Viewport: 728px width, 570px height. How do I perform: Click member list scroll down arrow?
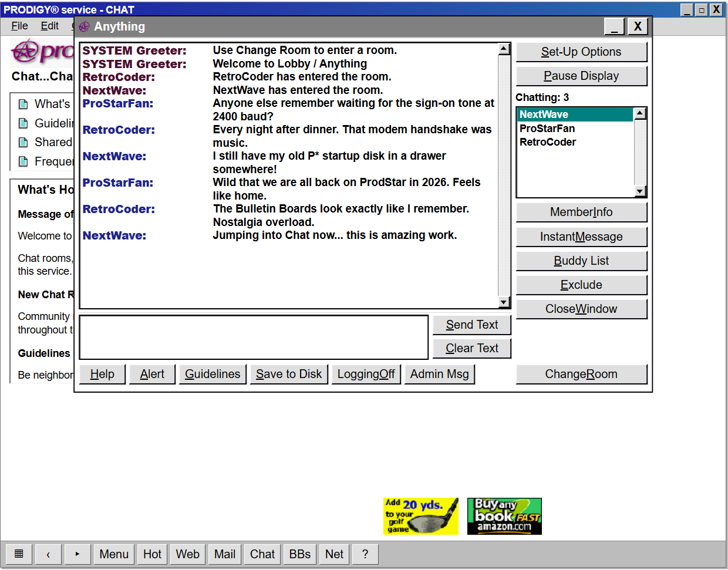pyautogui.click(x=641, y=191)
